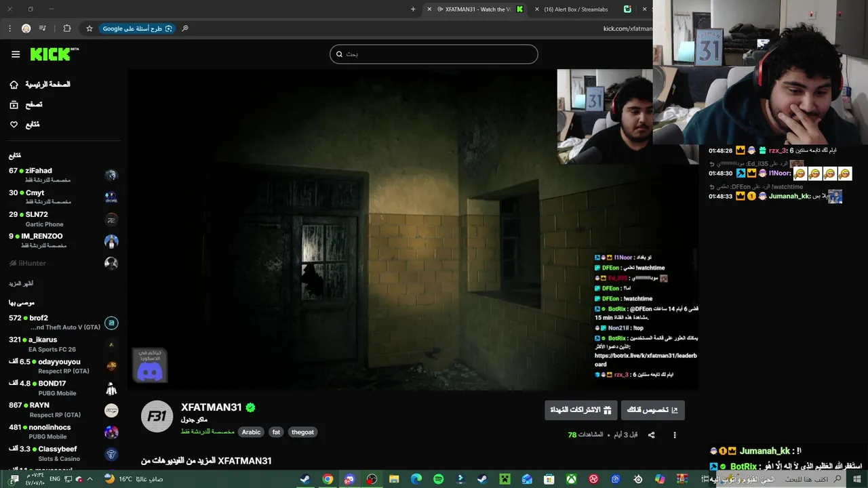Click ziFahad's round avatar icon

click(111, 176)
